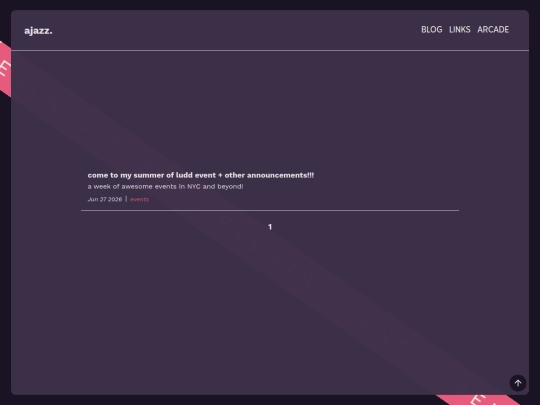Open the ajazz. home logo

(x=38, y=31)
